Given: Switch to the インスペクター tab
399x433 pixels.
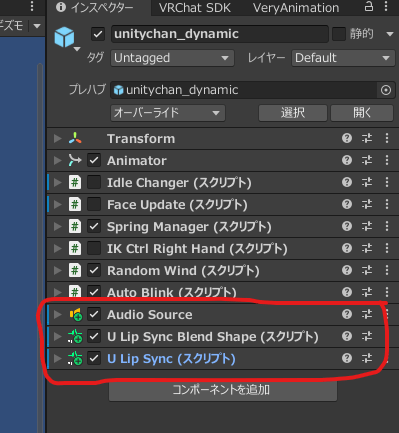Looking at the screenshot, I should 99,8.
